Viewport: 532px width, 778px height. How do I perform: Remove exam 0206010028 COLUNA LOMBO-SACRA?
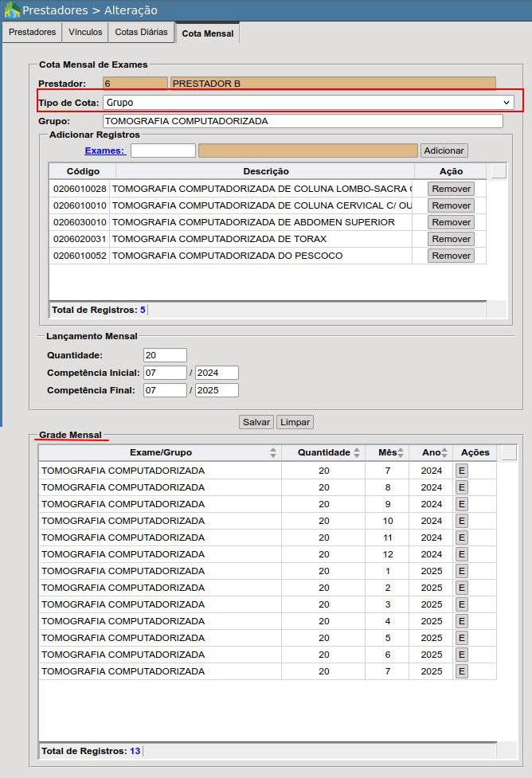tap(451, 189)
